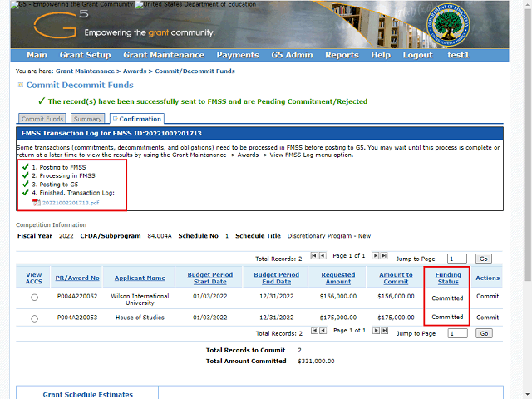Switch to the Commit Funds tab
This screenshot has width=532, height=399.
[x=42, y=119]
